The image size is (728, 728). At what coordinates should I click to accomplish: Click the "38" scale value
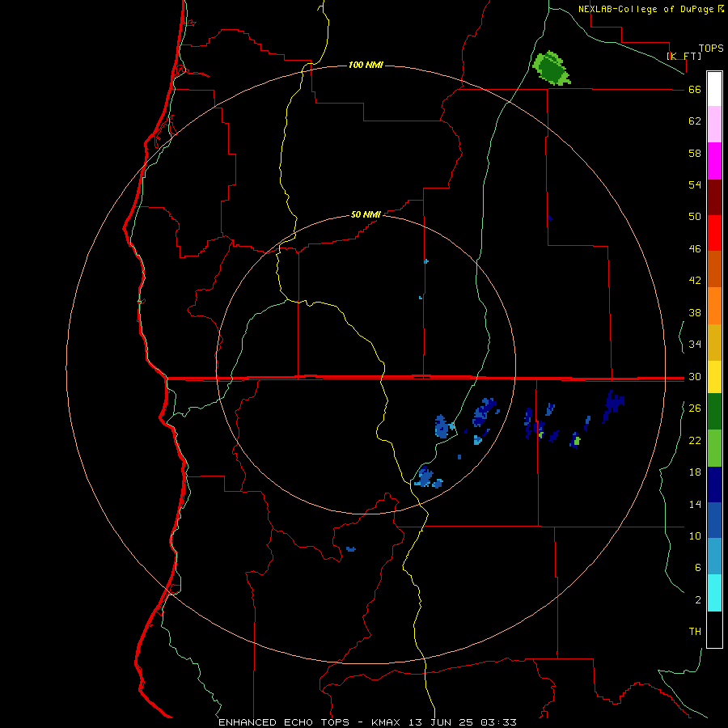pos(695,312)
